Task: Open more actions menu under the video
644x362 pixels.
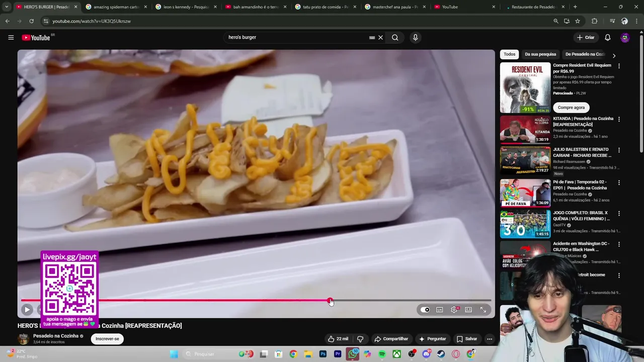Action: 489,339
